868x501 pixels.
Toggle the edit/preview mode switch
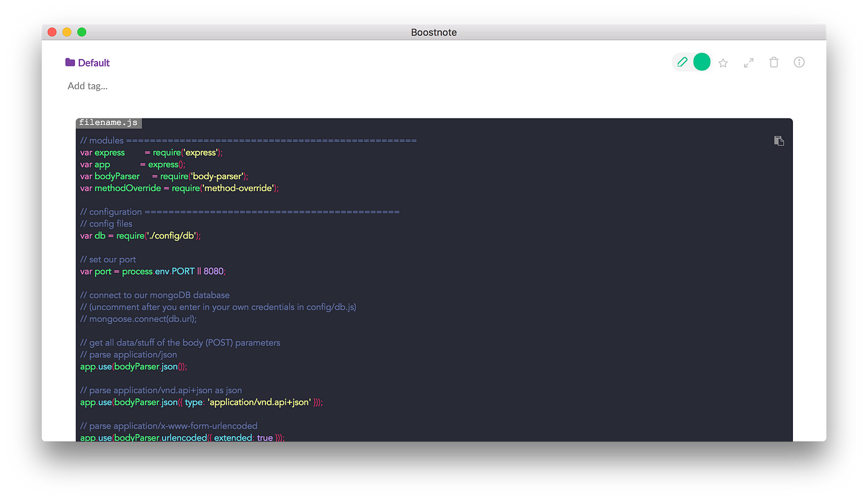point(691,62)
